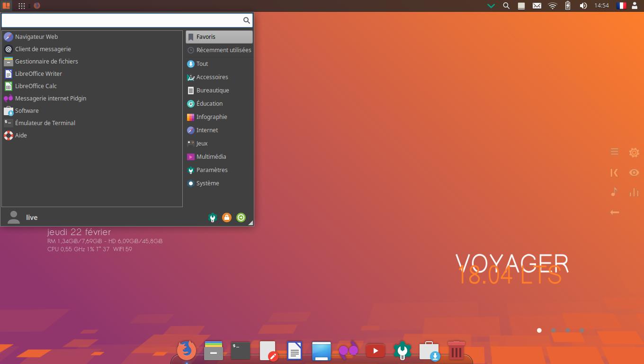Screen dimensions: 644x364
Task: Open the red video player dock icon
Action: click(375, 351)
